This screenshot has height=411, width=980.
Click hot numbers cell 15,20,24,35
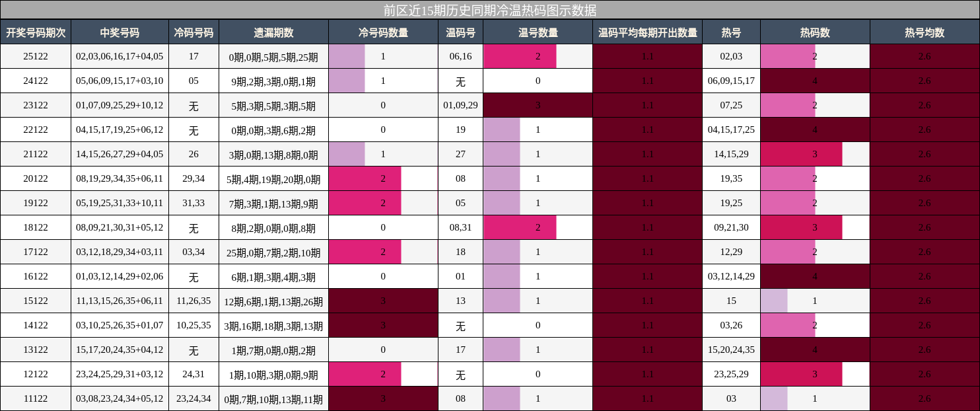[x=731, y=350]
